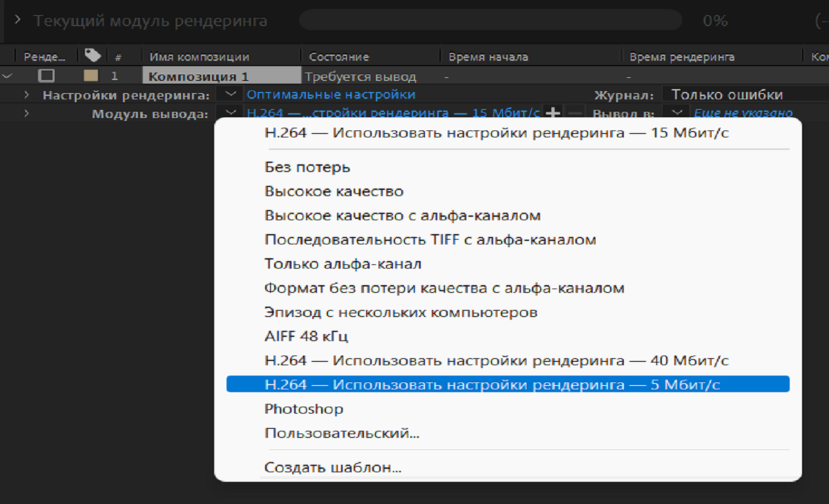
Task: Collapse the Композиция 1 render item
Action: click(8, 76)
